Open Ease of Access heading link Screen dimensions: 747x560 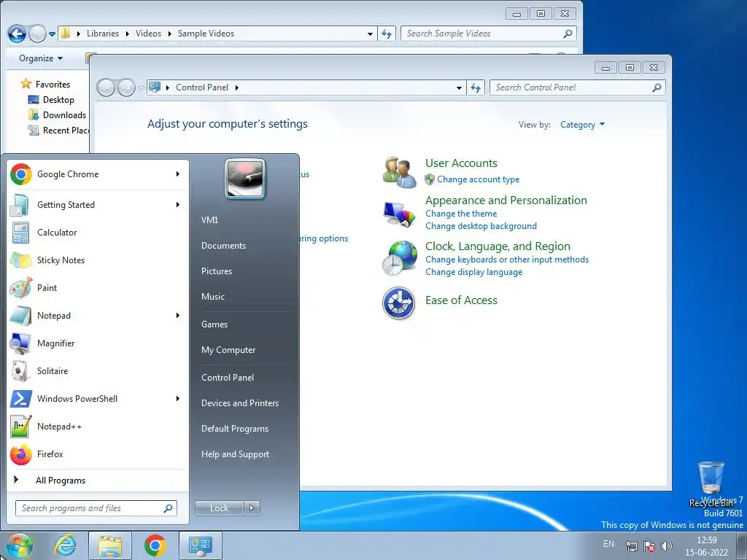pyautogui.click(x=461, y=300)
